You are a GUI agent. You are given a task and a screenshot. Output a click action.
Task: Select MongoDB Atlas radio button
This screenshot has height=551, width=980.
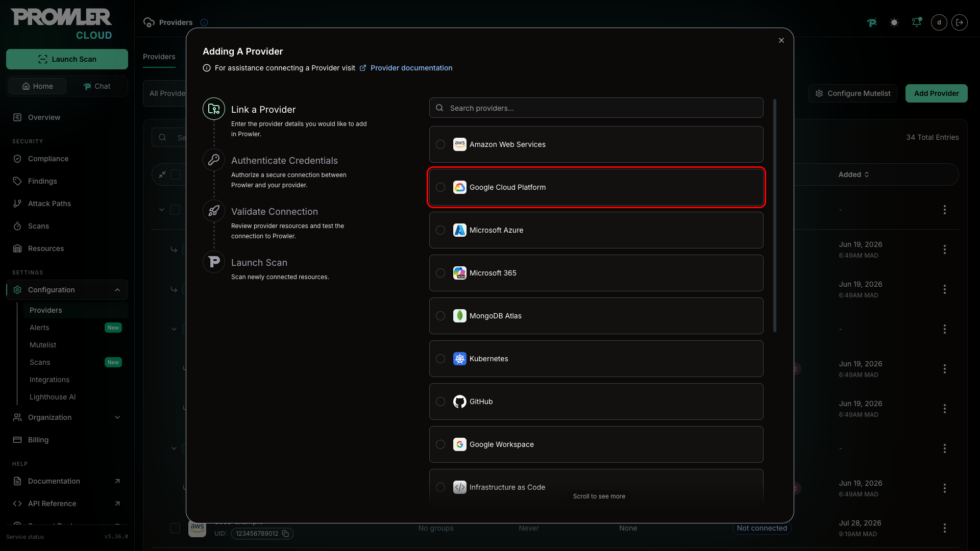click(440, 316)
